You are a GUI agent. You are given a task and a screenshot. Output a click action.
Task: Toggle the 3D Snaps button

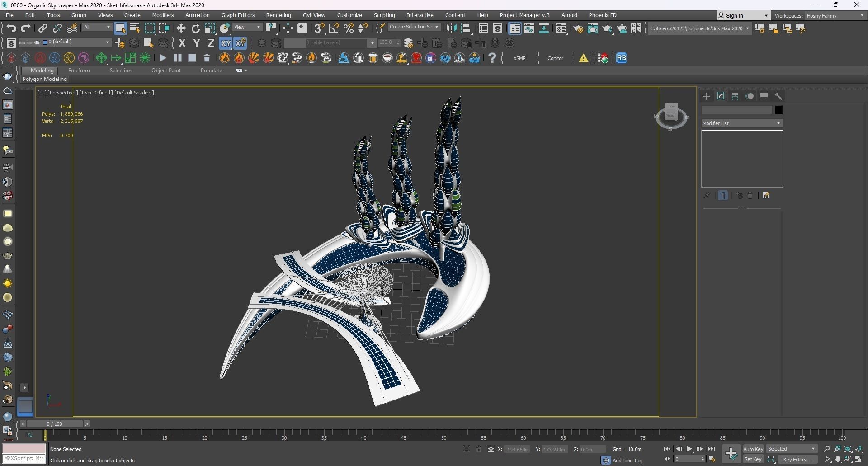[319, 28]
